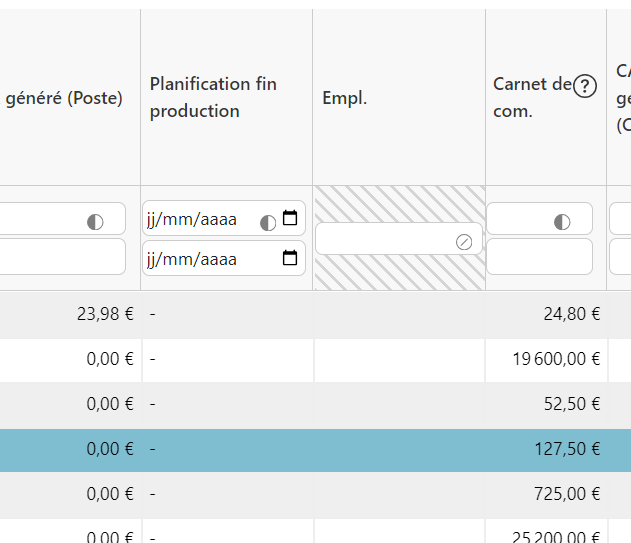631x543 pixels.
Task: Focus the upper jj/mm/aaaa date input
Action: pyautogui.click(x=195, y=220)
